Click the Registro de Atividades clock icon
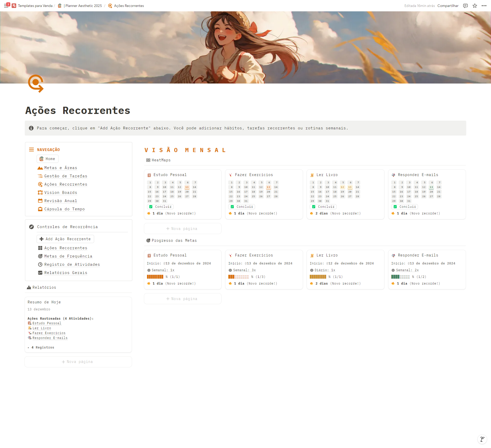Viewport: 491px width, 448px height. point(40,264)
